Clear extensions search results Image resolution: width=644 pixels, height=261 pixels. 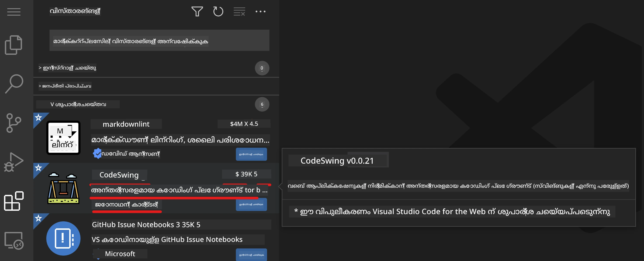click(239, 11)
